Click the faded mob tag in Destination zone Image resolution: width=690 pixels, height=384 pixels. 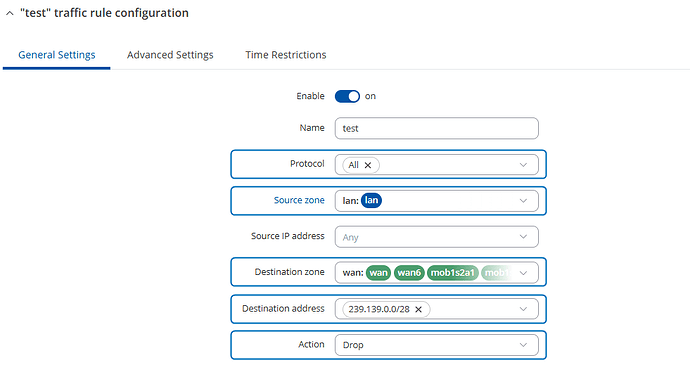[x=496, y=273]
